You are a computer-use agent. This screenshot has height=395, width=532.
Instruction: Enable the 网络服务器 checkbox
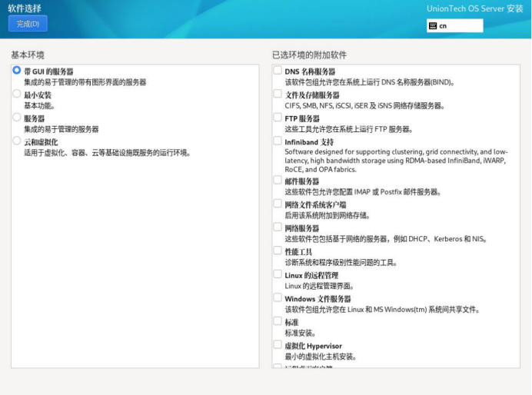click(x=278, y=227)
